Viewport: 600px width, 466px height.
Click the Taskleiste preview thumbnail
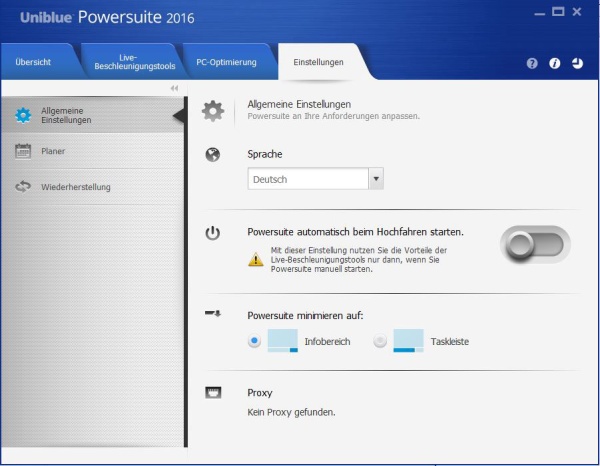coord(408,341)
